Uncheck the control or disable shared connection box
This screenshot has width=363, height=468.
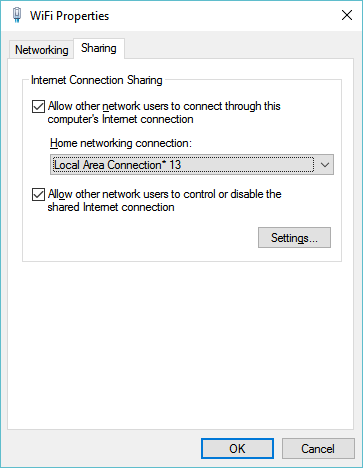click(x=38, y=195)
